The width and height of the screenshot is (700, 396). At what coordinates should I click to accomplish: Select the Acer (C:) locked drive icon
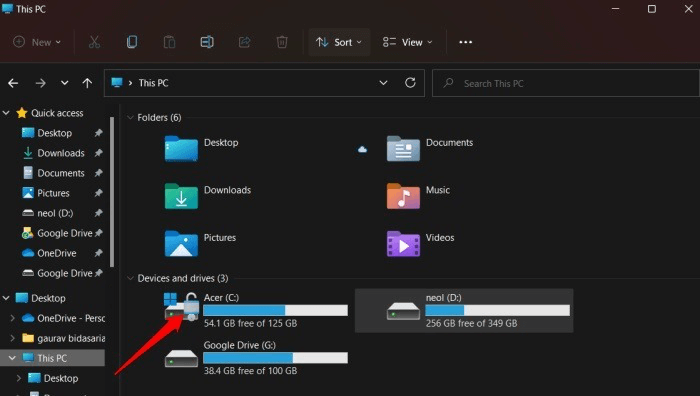pyautogui.click(x=182, y=306)
